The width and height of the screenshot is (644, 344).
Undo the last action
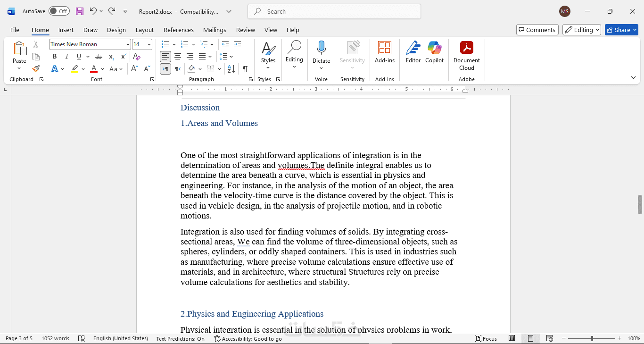(x=93, y=11)
